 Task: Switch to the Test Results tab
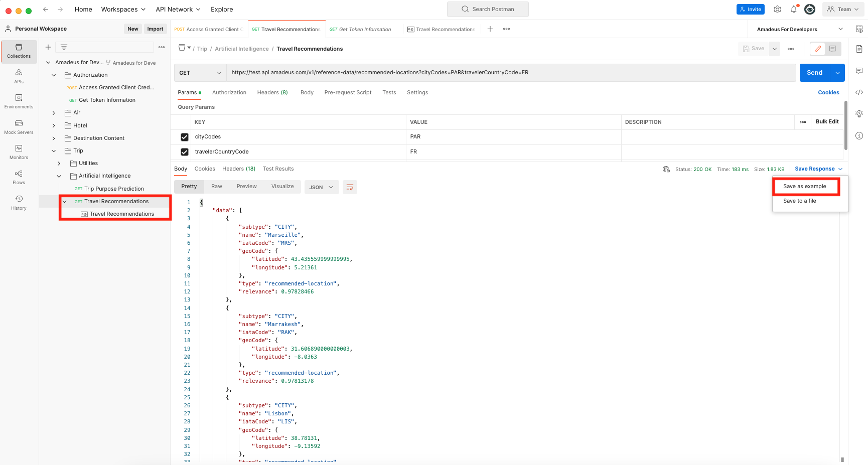pyautogui.click(x=278, y=169)
